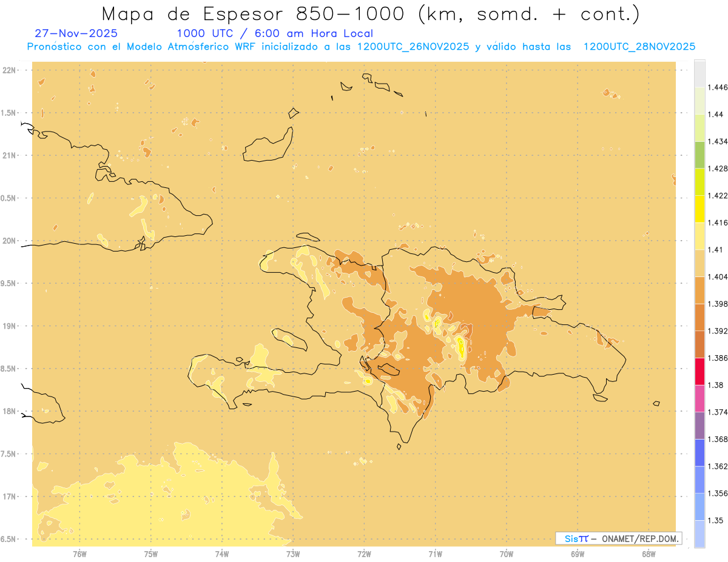Viewport: 728px width, 562px height.
Task: Click the '1000 UTC / 6:00 am Hora Local' text
Action: pyautogui.click(x=275, y=34)
